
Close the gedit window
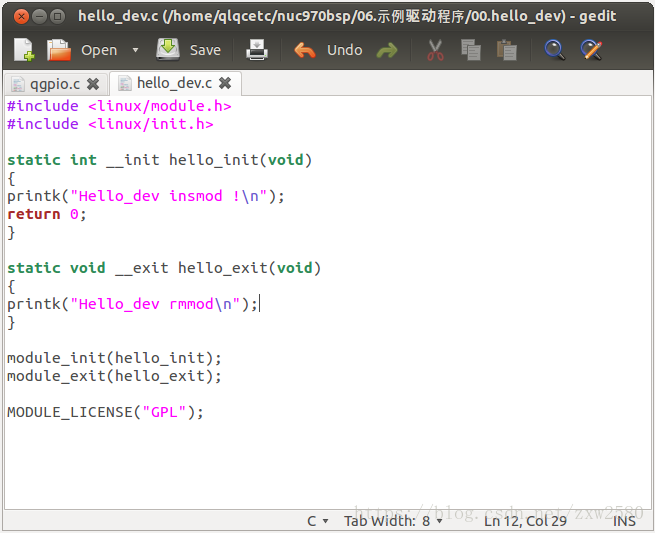21,17
